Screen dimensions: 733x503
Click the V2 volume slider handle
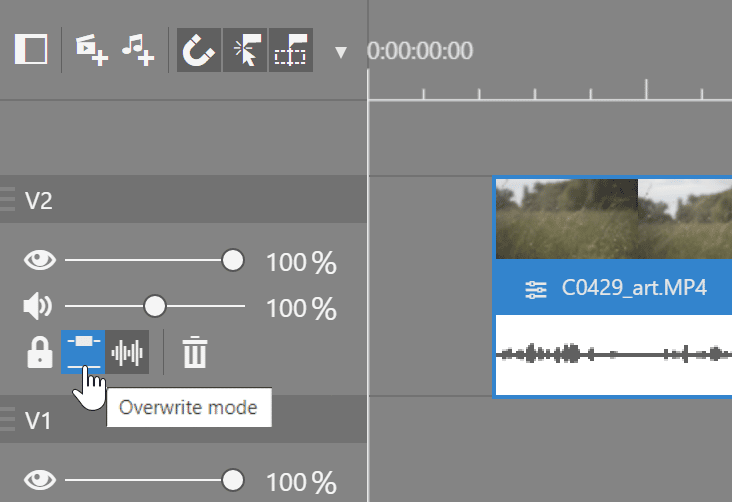click(154, 306)
